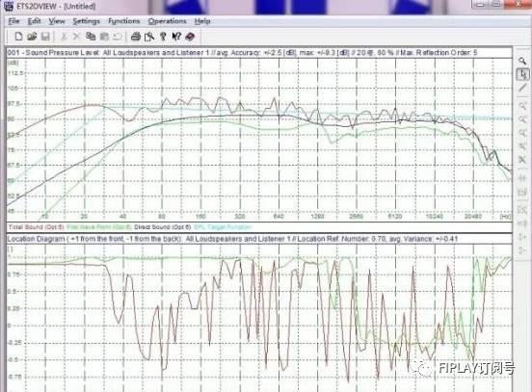Select the diagonal line drawing tool
The height and width of the screenshot is (392, 532).
tap(522, 88)
